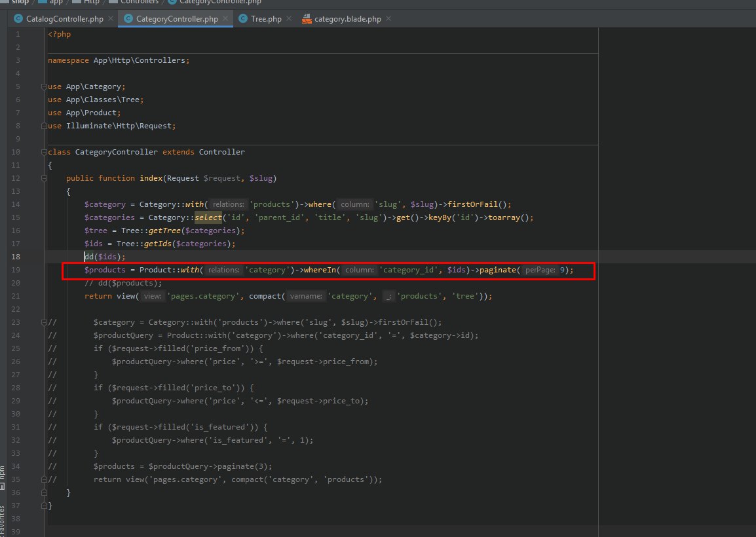Click the 'dd($ids);' statement on line 18
Viewport: 756px width, 537px height.
point(105,257)
